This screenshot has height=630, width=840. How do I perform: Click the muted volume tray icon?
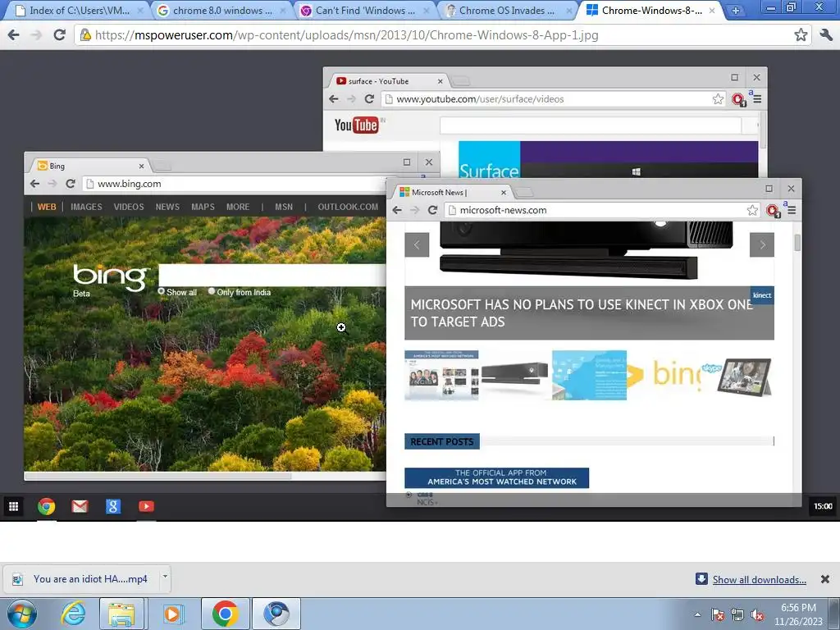click(757, 615)
